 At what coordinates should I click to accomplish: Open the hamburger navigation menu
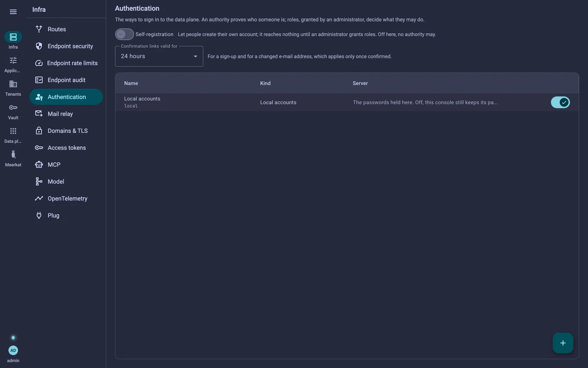13,12
